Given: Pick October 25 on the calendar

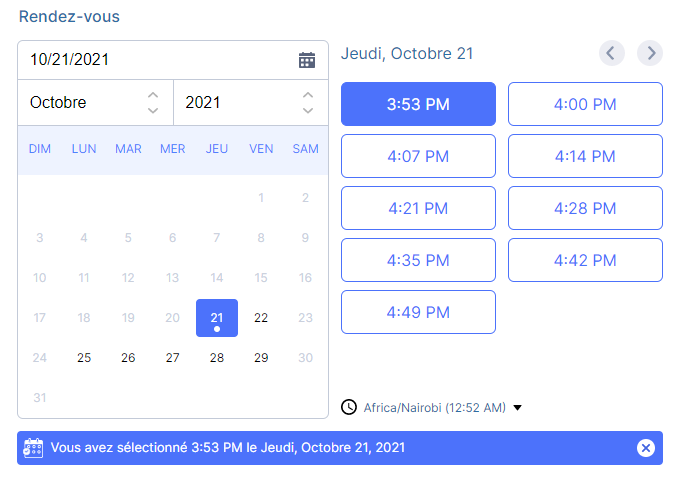Looking at the screenshot, I should (84, 358).
